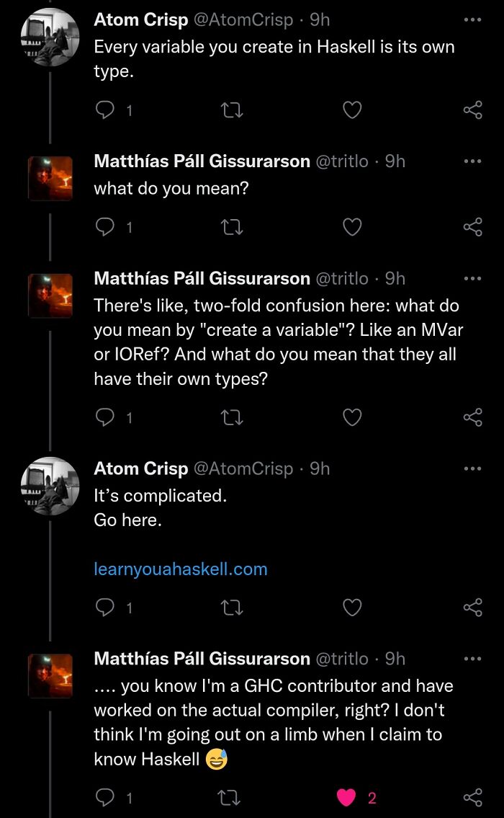Retweet the "what do you mean?" tweet
Screen dimensions: 504x818
pos(231,227)
